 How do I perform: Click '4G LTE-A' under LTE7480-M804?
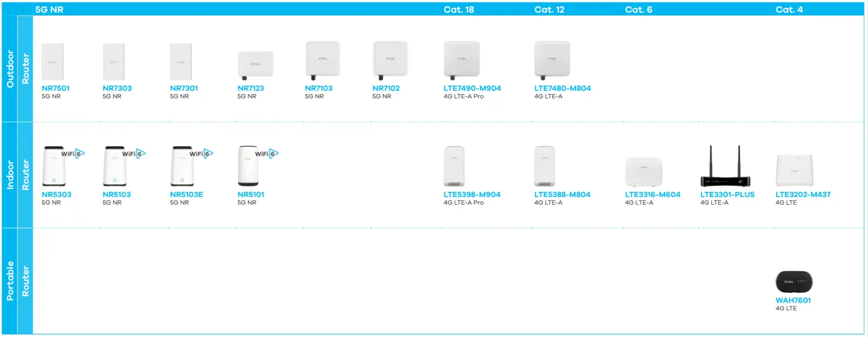pos(549,96)
